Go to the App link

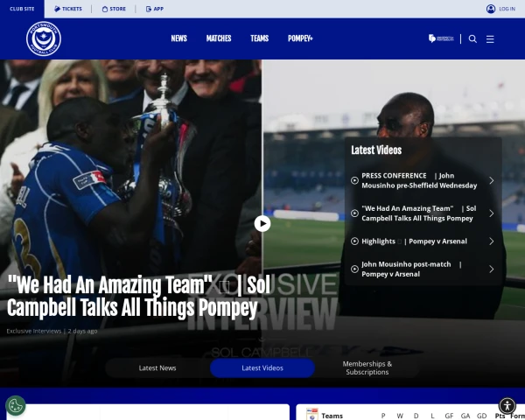[155, 9]
